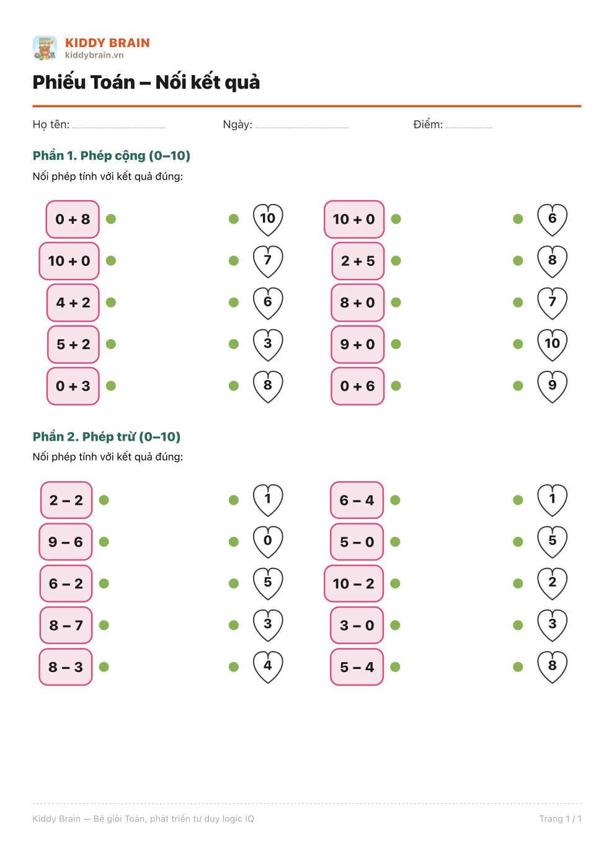Click the Họ tên dotted field
614x868 pixels.
(x=119, y=126)
